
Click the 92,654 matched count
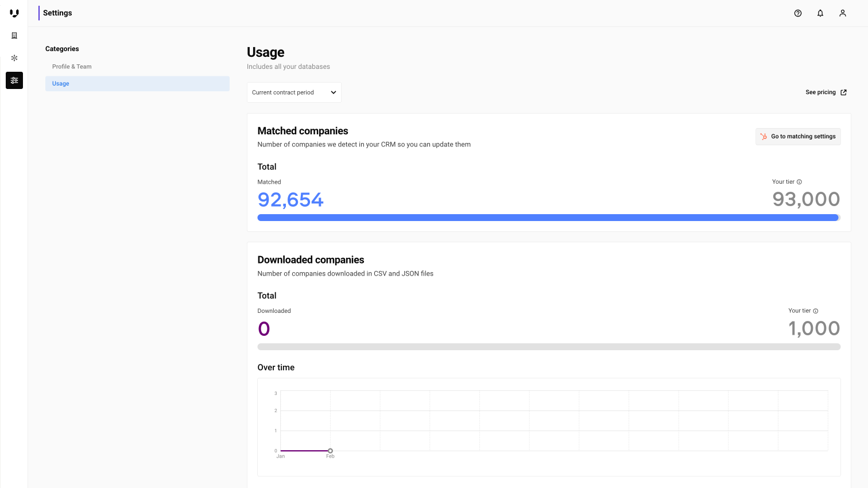click(290, 200)
